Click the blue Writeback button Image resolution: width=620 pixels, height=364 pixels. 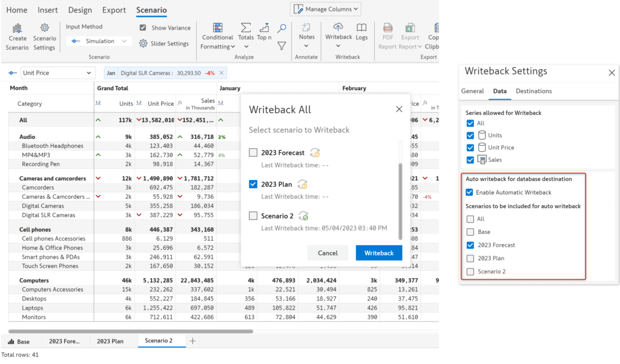(x=378, y=253)
